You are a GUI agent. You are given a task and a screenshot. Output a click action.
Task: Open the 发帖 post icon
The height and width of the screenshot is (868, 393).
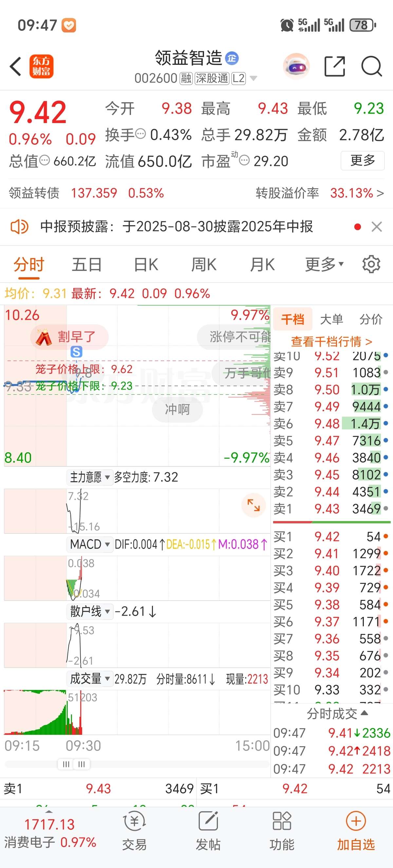[208, 831]
